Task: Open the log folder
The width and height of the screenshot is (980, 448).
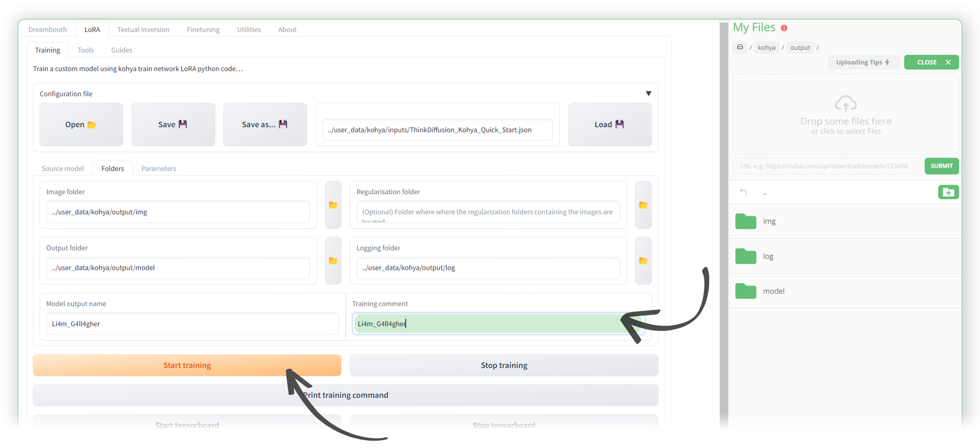Action: [845, 256]
